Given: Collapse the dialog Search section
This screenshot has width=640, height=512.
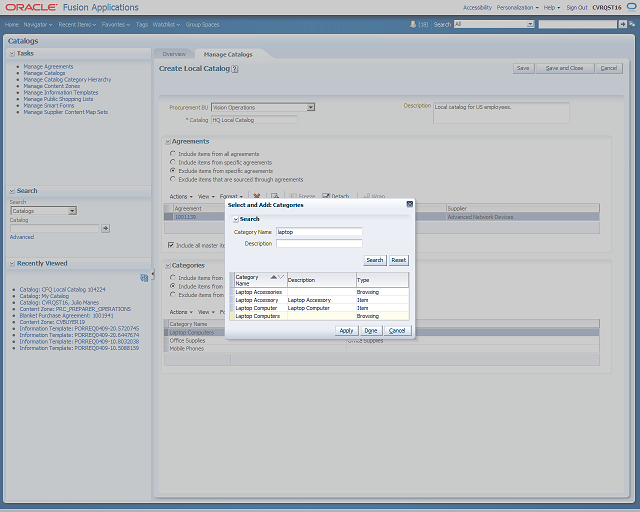Looking at the screenshot, I should point(236,219).
